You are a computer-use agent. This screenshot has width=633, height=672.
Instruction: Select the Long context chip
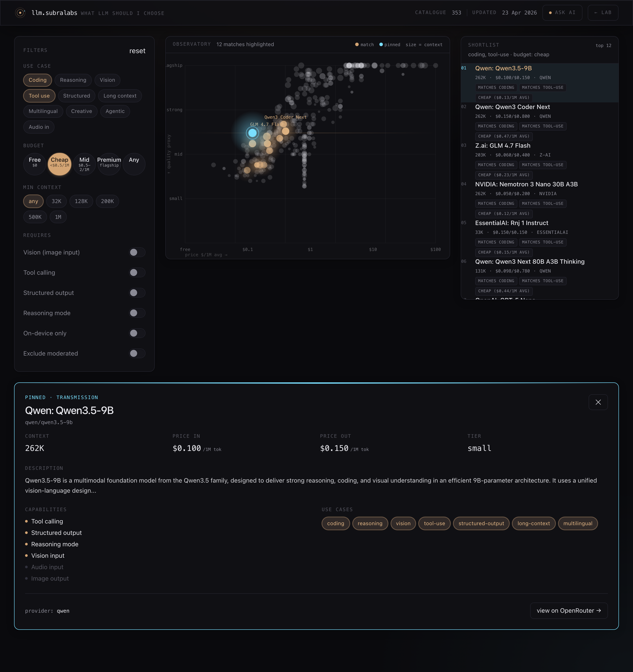(120, 96)
